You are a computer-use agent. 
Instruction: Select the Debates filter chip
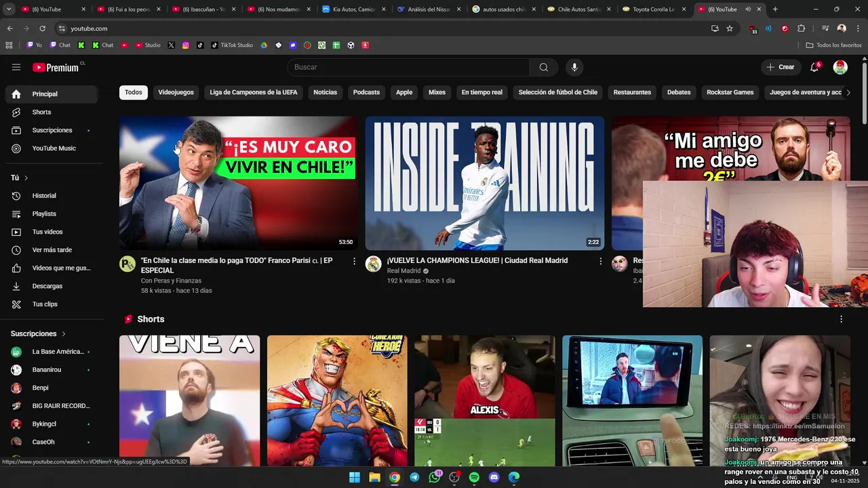679,92
